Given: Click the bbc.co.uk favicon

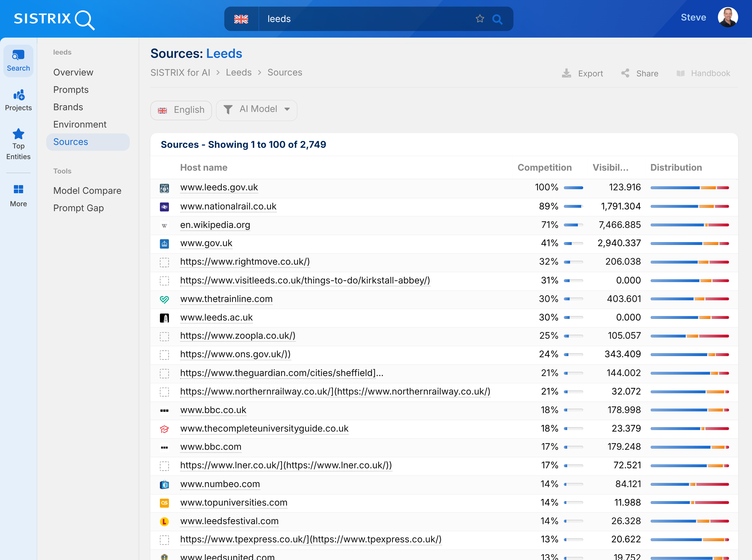Looking at the screenshot, I should pos(164,410).
